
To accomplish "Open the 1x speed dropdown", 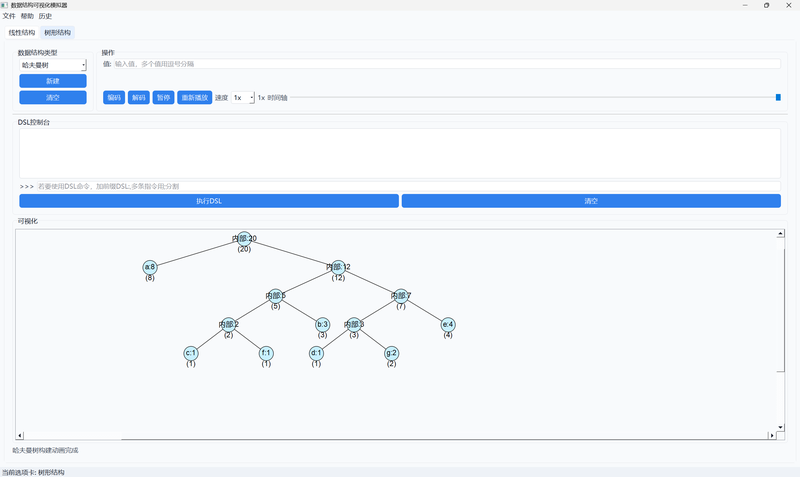I will coord(243,97).
